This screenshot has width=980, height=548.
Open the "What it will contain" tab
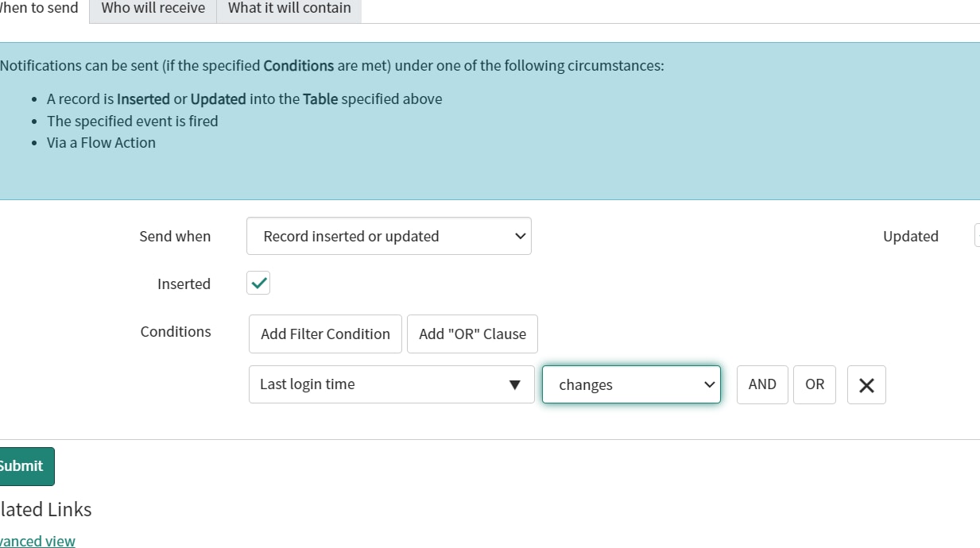pyautogui.click(x=289, y=9)
